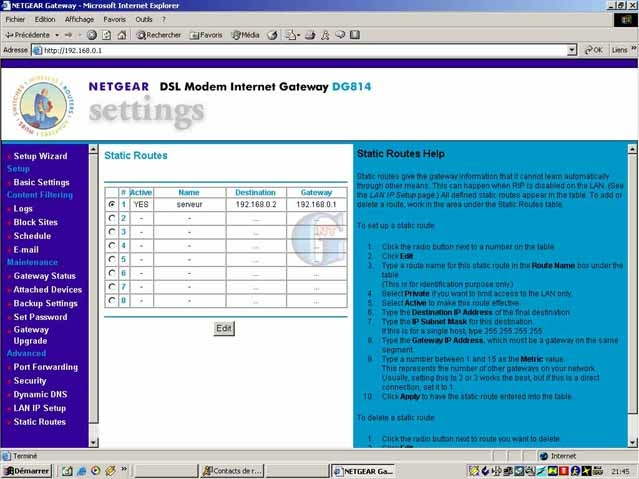Screen dimensions: 639x479
Task: Click the OK go button
Action: coord(593,50)
